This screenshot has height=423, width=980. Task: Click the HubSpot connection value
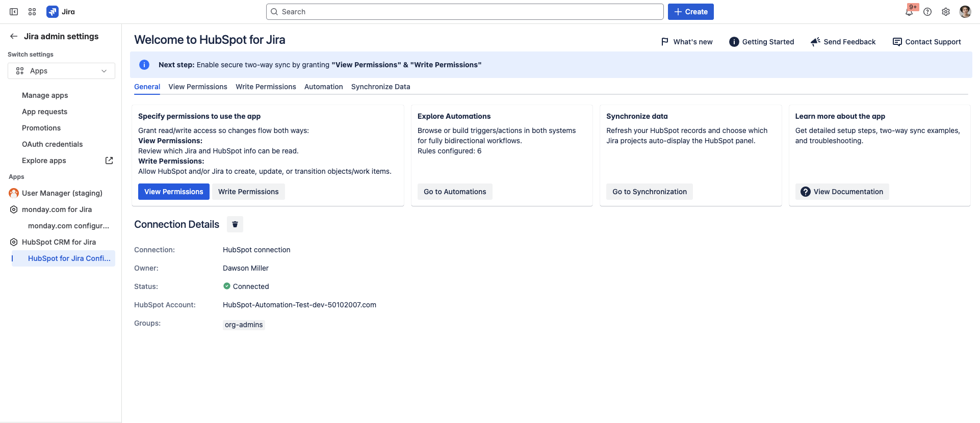click(256, 250)
